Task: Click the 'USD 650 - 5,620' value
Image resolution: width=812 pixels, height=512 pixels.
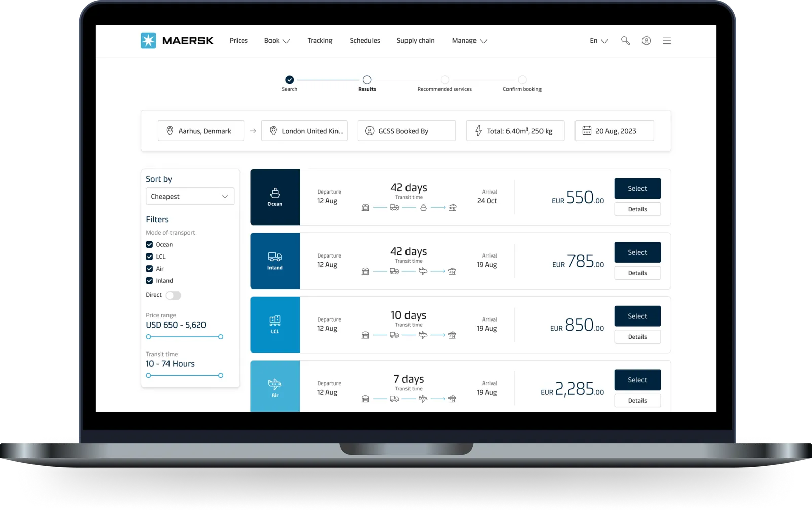Action: coord(176,325)
